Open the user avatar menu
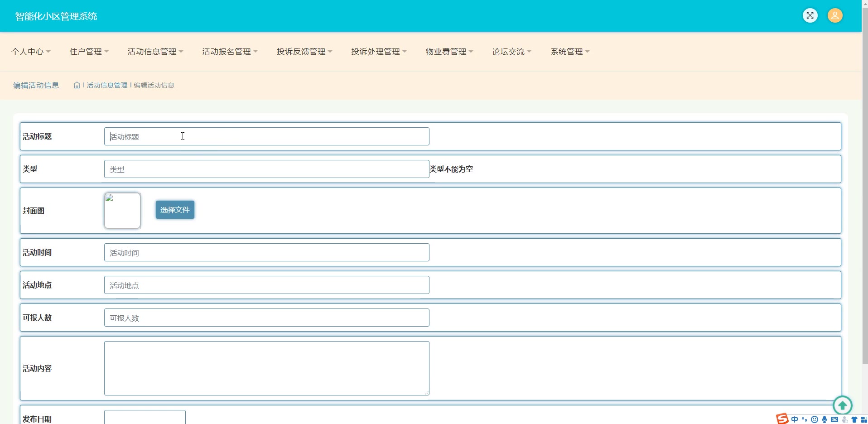 pos(835,15)
